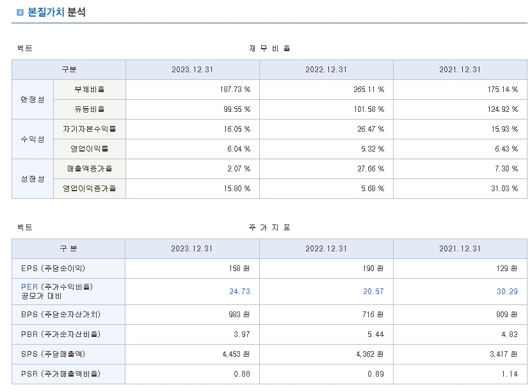Click the BPS value 809 원
Viewport: 532px width, 392px height.
[507, 315]
